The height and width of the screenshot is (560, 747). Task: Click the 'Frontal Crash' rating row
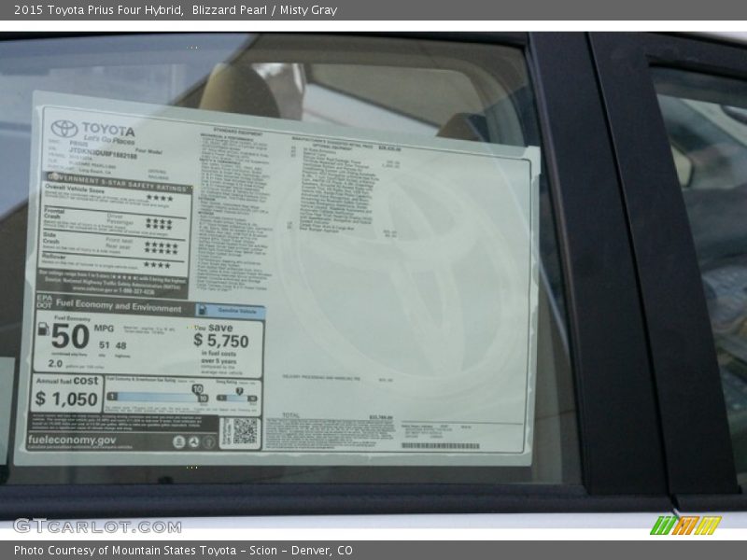pos(114,220)
